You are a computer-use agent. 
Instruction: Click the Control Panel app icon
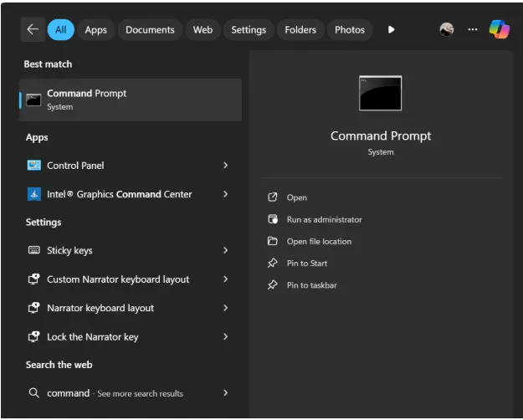click(34, 165)
